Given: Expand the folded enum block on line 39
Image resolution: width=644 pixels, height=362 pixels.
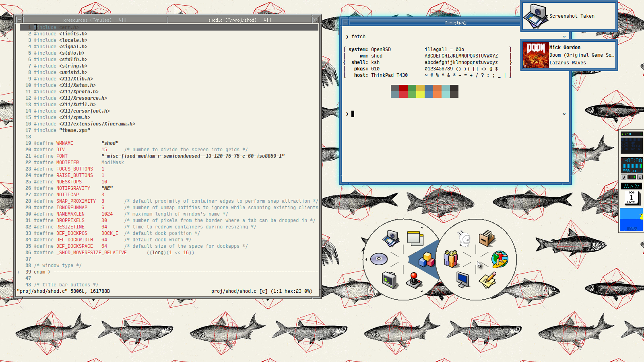Looking at the screenshot, I should click(x=19, y=272).
